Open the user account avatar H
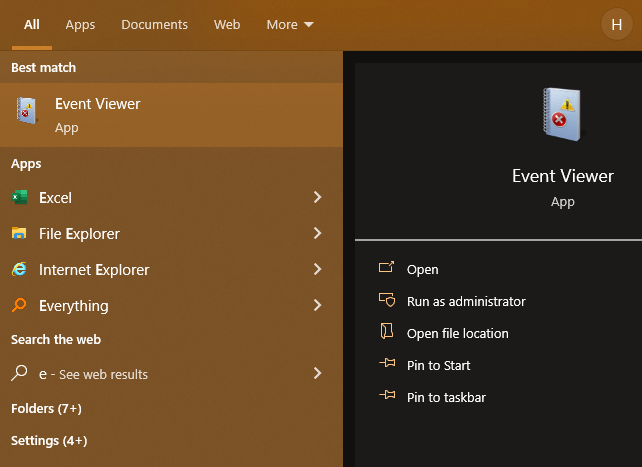The image size is (642, 467). click(x=616, y=25)
